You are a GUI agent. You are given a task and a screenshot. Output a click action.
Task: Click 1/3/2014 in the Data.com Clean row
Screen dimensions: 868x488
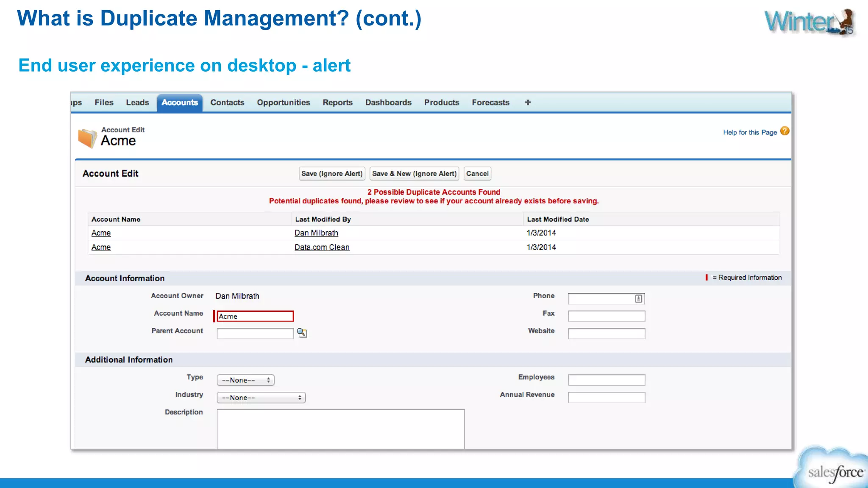point(541,247)
